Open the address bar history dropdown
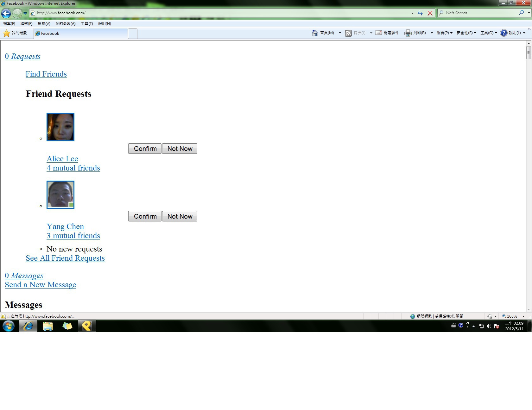The width and height of the screenshot is (532, 410). [412, 13]
